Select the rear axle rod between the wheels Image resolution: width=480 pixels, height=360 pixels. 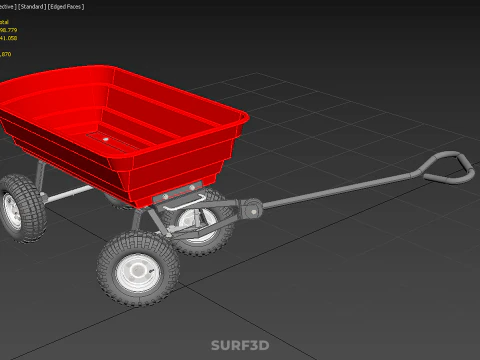point(69,194)
